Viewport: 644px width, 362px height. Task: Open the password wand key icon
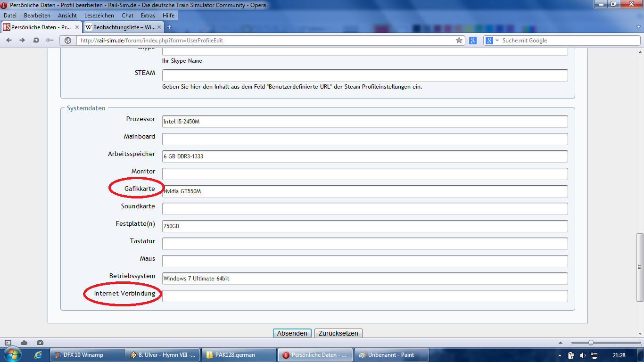pyautogui.click(x=50, y=41)
